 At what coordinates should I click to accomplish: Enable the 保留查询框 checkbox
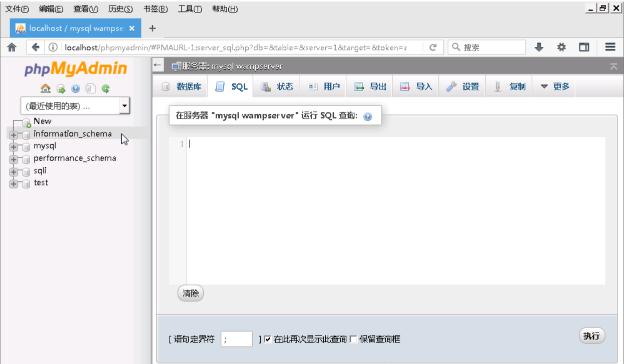coord(353,339)
